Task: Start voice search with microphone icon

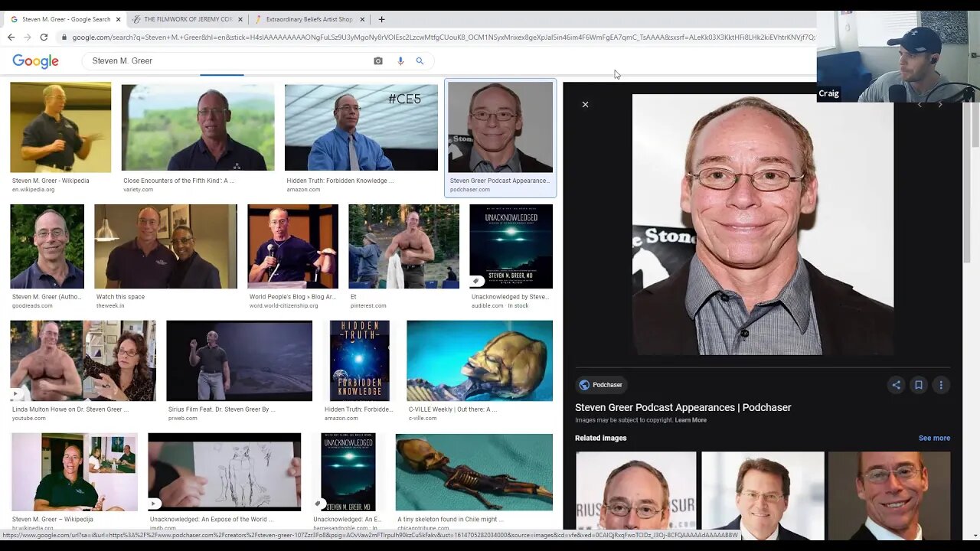Action: (x=400, y=60)
